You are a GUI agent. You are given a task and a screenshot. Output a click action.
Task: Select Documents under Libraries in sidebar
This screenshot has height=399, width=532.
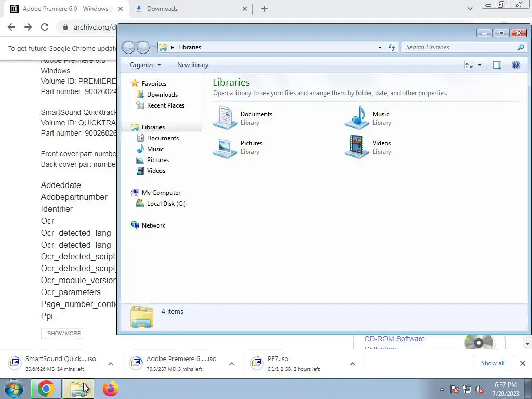click(x=163, y=138)
